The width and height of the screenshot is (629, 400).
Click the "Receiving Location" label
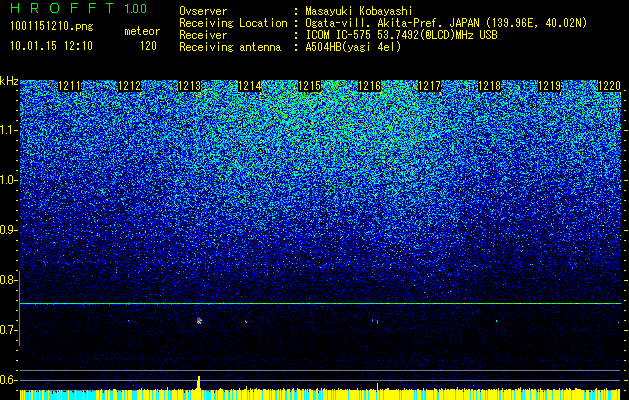(233, 23)
